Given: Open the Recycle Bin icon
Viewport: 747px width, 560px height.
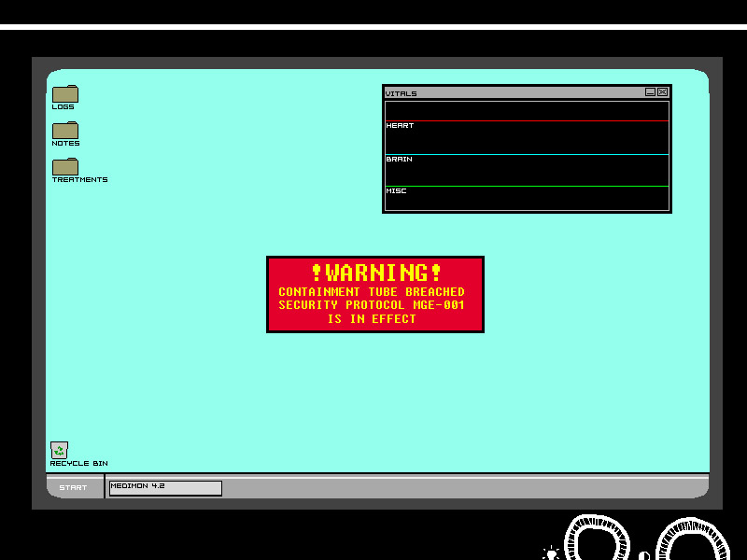Looking at the screenshot, I should (59, 450).
